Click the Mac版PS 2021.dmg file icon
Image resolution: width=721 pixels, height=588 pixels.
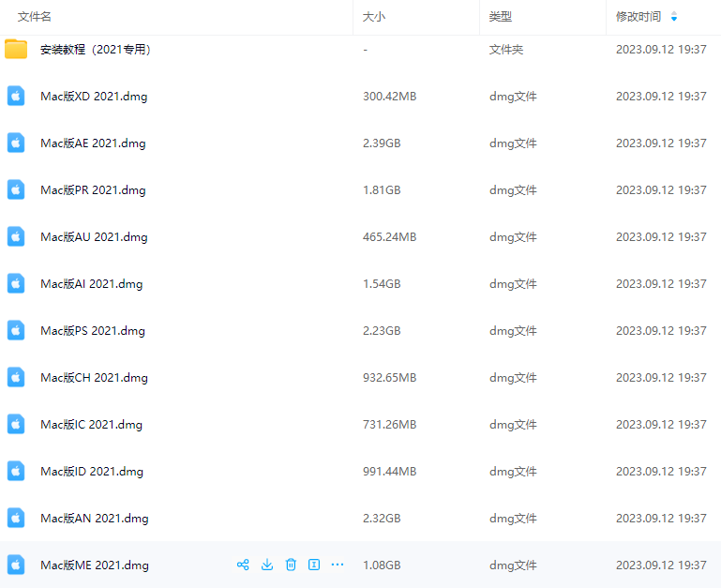pyautogui.click(x=16, y=330)
